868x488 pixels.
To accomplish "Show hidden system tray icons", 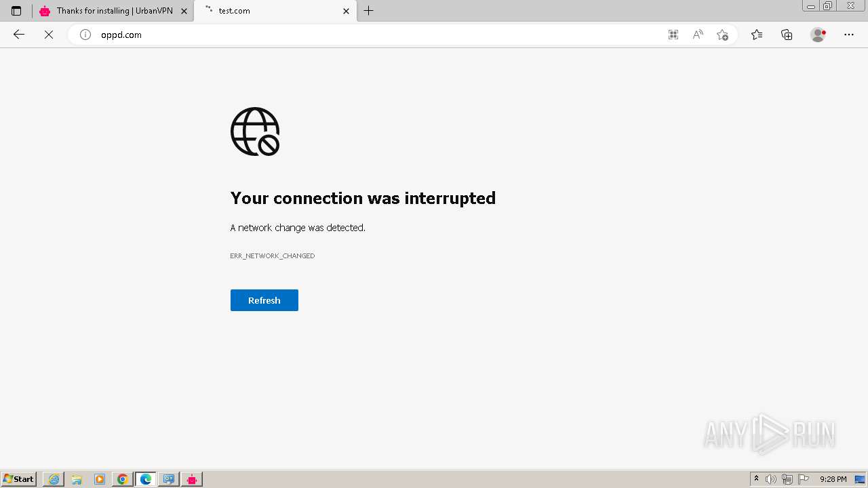I will click(757, 479).
